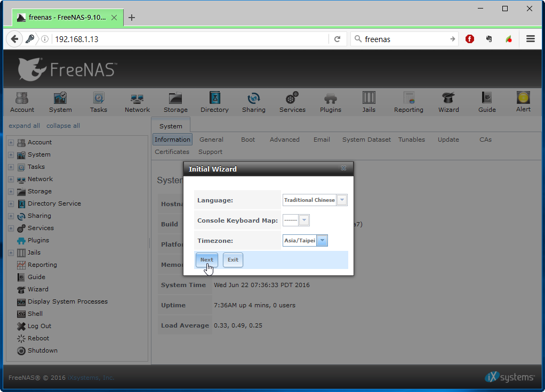Switch to the Certificates tab
The height and width of the screenshot is (392, 545).
click(172, 152)
